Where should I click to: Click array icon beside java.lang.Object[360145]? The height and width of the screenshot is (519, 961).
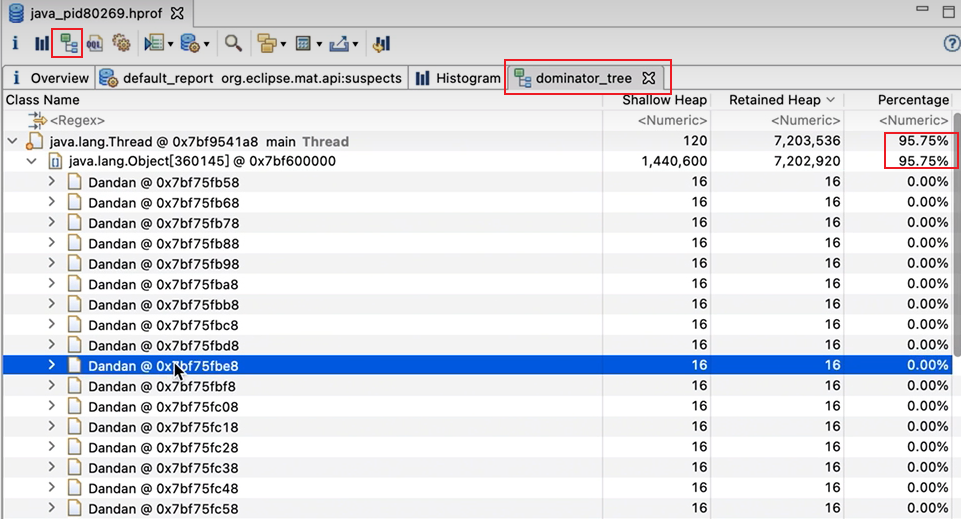tap(55, 162)
